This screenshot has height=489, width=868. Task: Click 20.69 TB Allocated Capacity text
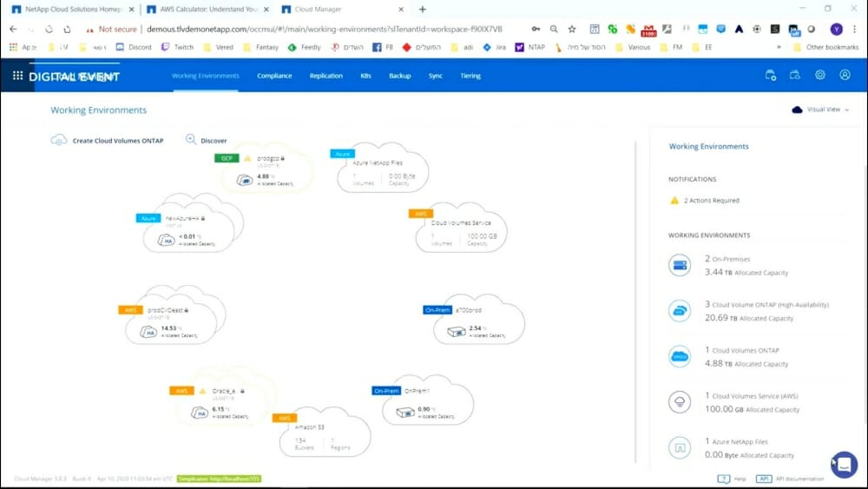(749, 318)
